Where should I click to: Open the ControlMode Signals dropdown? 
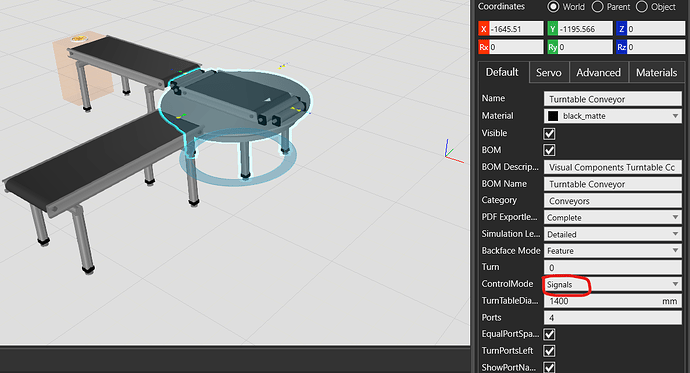click(x=613, y=284)
